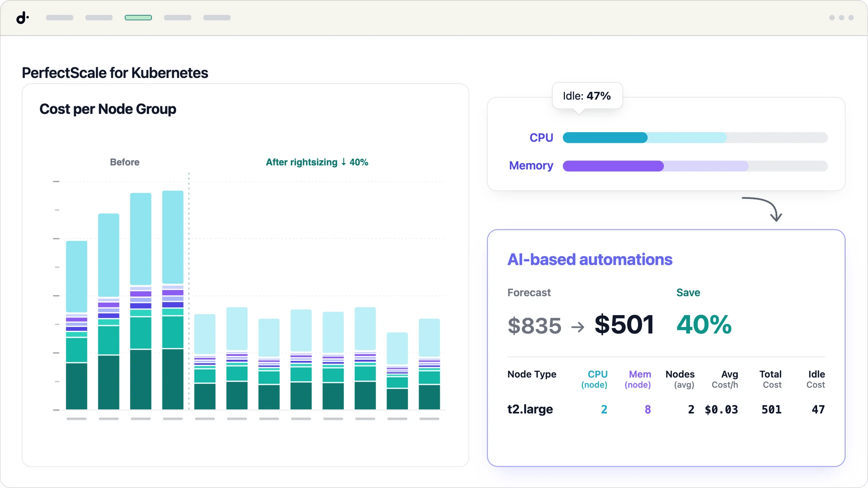This screenshot has width=868, height=488.
Task: Click the 'Forecast' label
Action: point(529,293)
